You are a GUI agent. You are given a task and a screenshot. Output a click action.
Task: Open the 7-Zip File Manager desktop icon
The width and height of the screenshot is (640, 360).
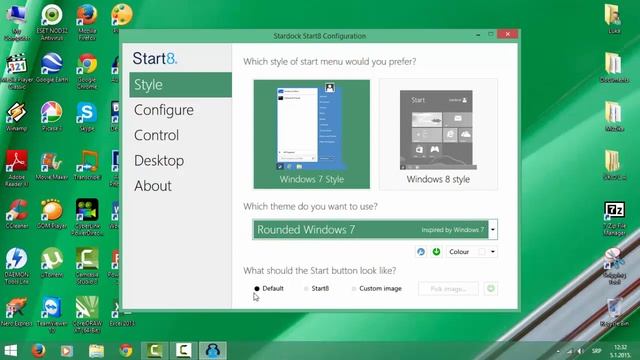pyautogui.click(x=614, y=219)
